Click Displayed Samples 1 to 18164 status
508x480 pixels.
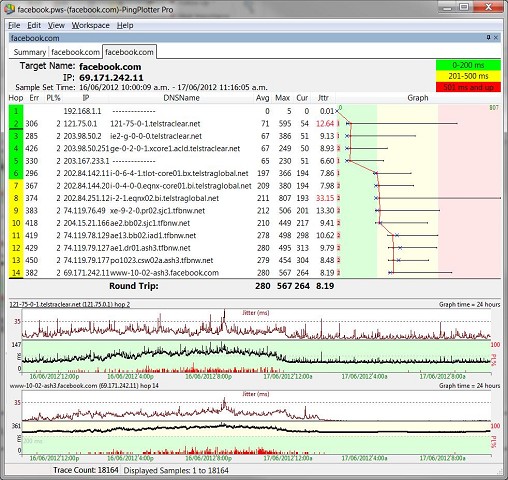point(176,470)
